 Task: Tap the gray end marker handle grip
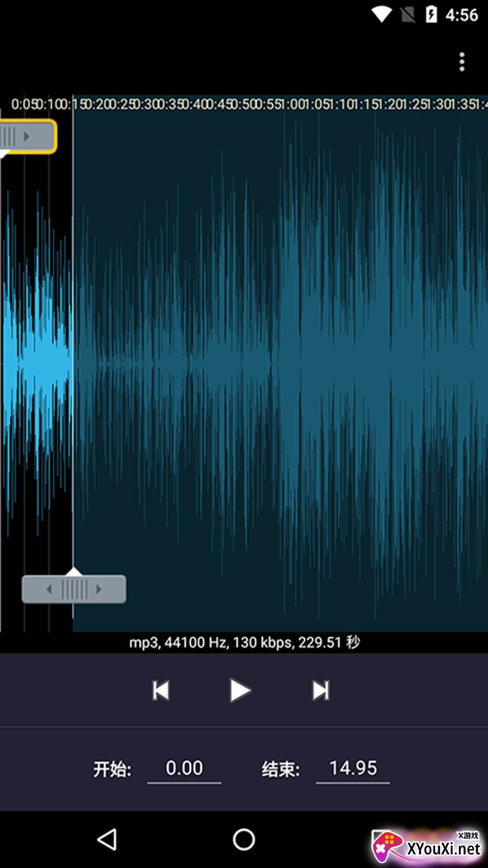click(x=74, y=589)
